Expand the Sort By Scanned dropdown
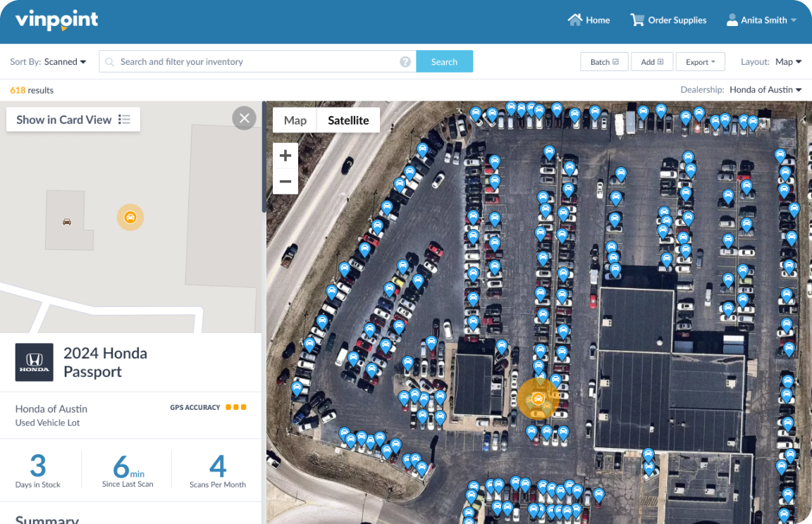 click(x=65, y=62)
